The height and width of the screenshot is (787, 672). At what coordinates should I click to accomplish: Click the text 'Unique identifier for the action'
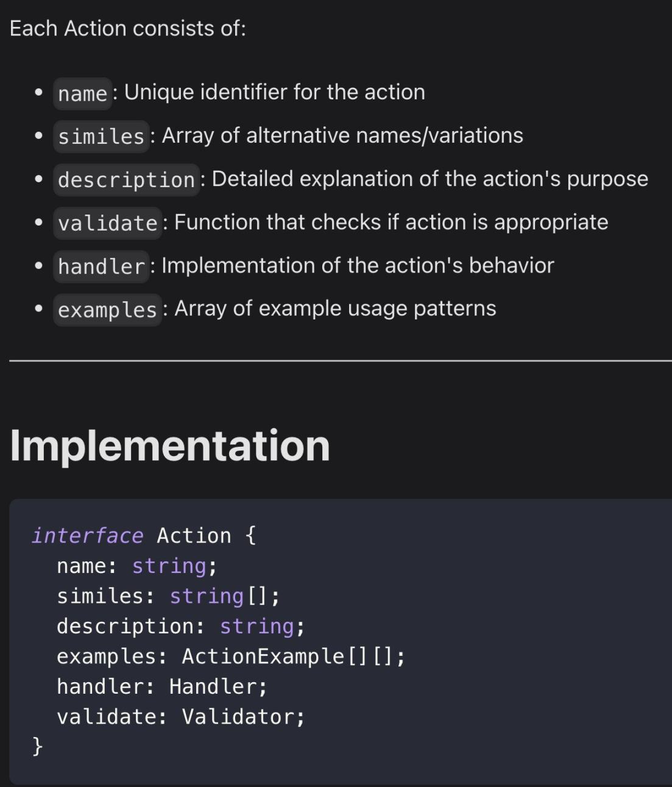[x=274, y=92]
